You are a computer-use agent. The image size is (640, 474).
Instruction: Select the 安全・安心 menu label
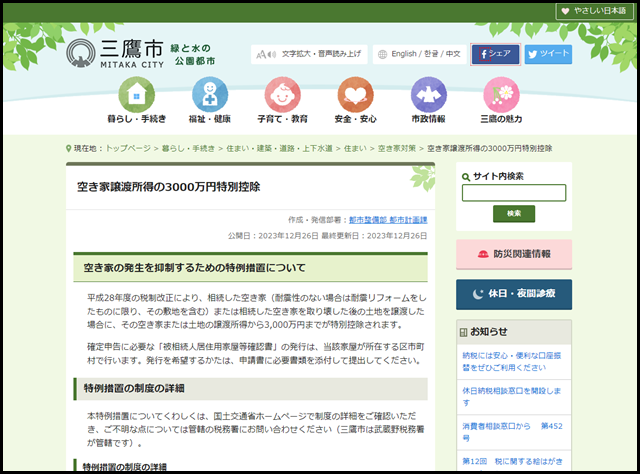(x=356, y=119)
